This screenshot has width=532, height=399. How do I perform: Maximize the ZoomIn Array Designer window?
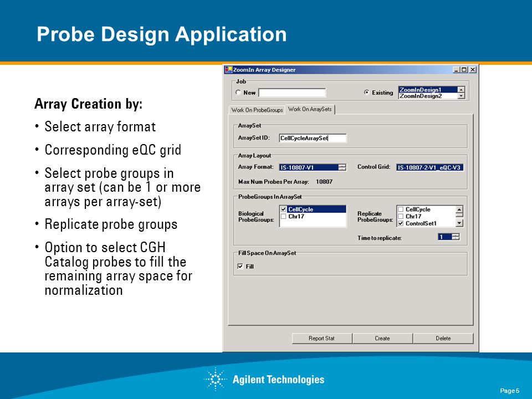(x=464, y=70)
